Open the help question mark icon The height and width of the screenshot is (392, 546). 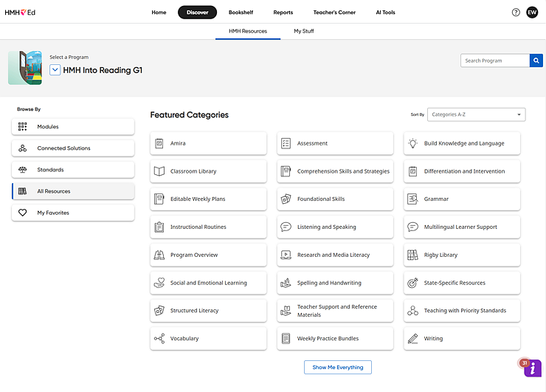(516, 13)
